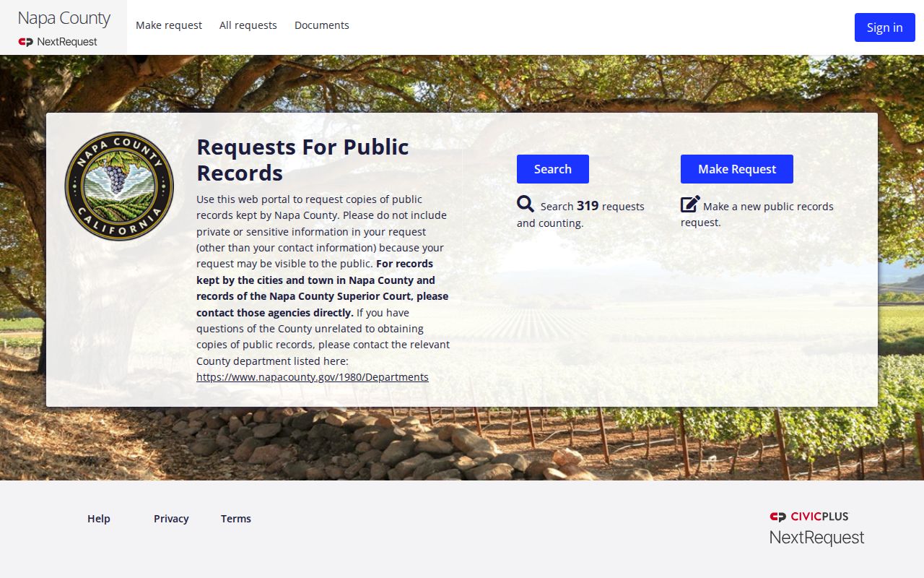Open the All requests menu item
Screen dimensions: 924x578
(248, 25)
